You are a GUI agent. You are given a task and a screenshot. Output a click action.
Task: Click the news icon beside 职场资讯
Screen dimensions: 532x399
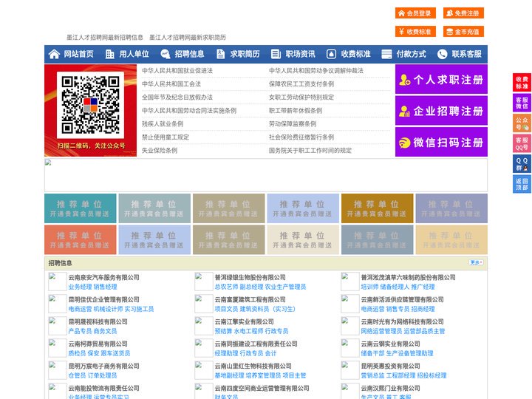(276, 54)
